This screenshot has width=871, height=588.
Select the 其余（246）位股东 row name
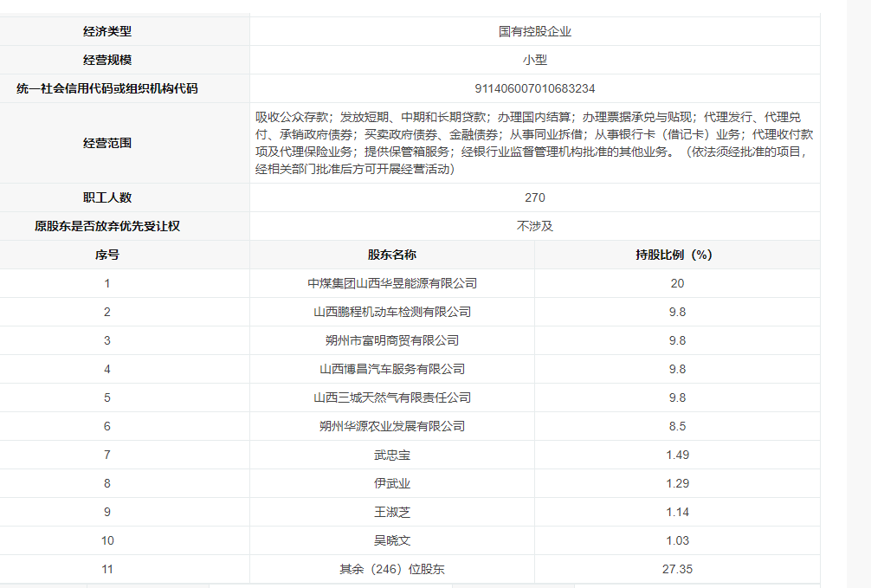click(392, 569)
